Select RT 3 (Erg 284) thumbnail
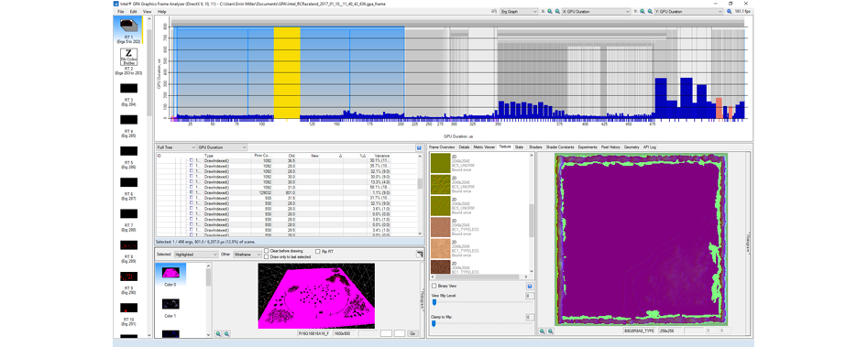The width and height of the screenshot is (868, 347). [128, 88]
